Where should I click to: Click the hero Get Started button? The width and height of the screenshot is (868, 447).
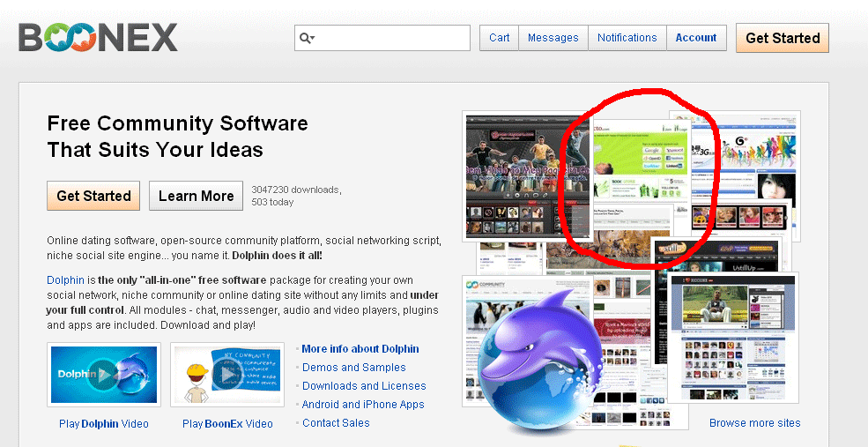coord(93,196)
